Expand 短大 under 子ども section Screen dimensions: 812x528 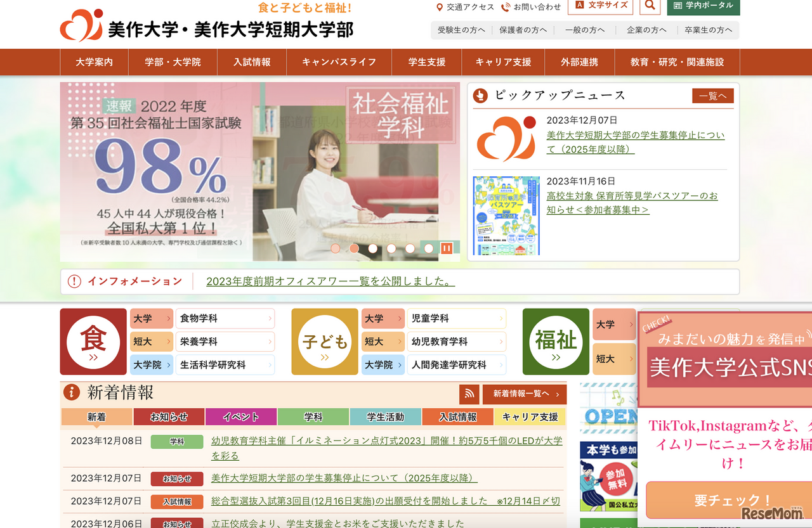383,342
